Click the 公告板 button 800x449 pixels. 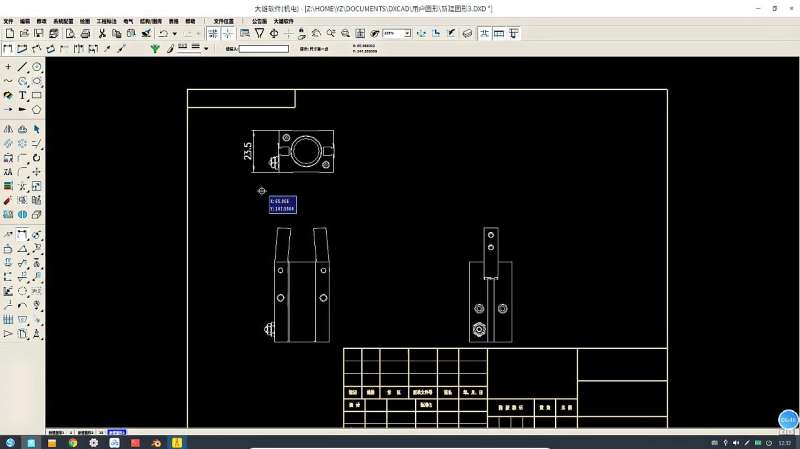(x=259, y=20)
